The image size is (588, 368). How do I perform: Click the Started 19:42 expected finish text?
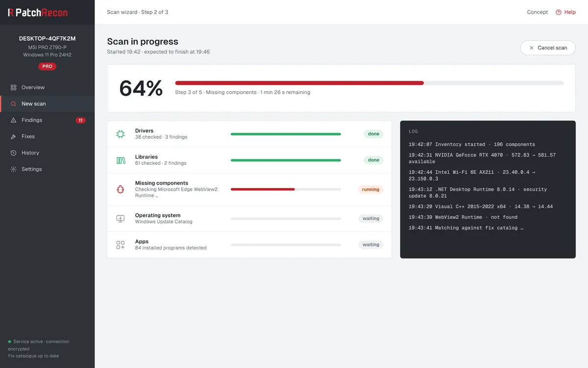(x=158, y=52)
